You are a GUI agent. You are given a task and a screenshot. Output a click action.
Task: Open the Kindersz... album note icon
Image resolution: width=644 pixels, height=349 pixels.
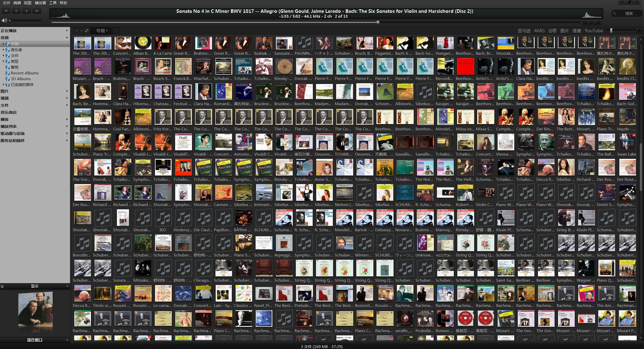(183, 218)
